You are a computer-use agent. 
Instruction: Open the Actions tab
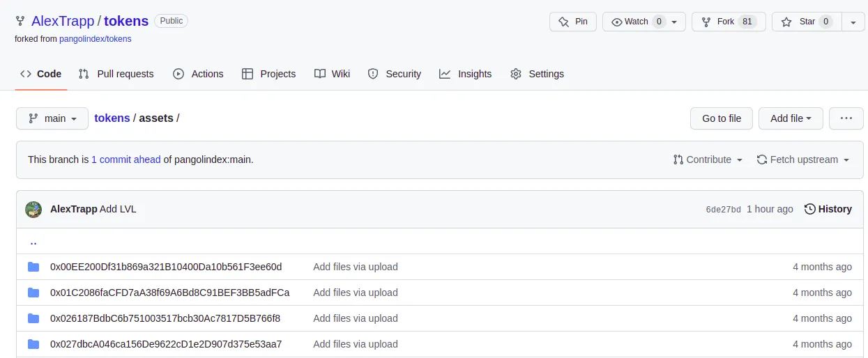pyautogui.click(x=198, y=74)
